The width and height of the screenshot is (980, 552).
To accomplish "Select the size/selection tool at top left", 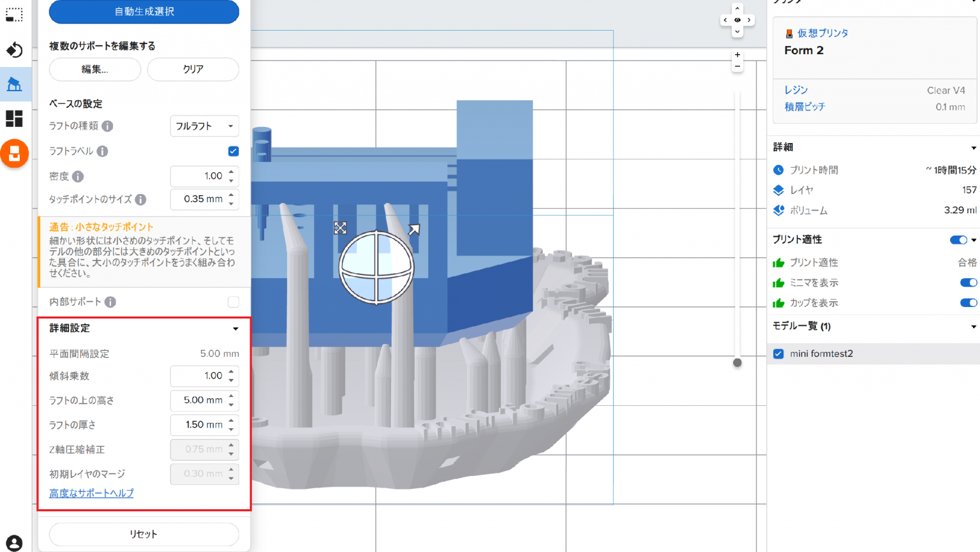I will 14,15.
